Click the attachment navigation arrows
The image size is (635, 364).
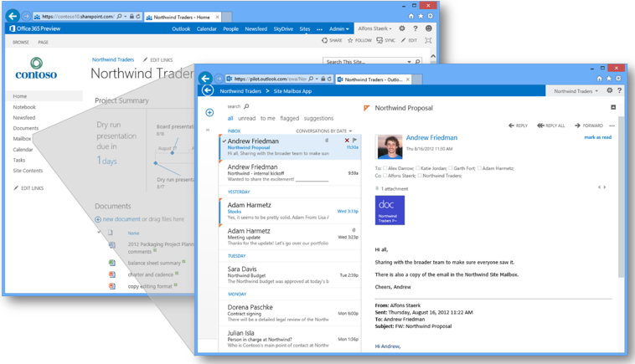602,187
